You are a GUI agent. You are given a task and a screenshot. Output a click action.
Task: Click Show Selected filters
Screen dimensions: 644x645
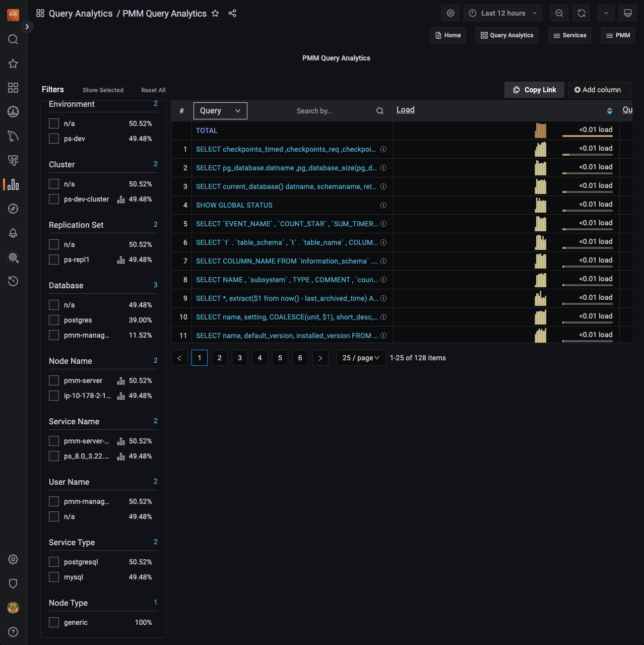[x=103, y=90]
